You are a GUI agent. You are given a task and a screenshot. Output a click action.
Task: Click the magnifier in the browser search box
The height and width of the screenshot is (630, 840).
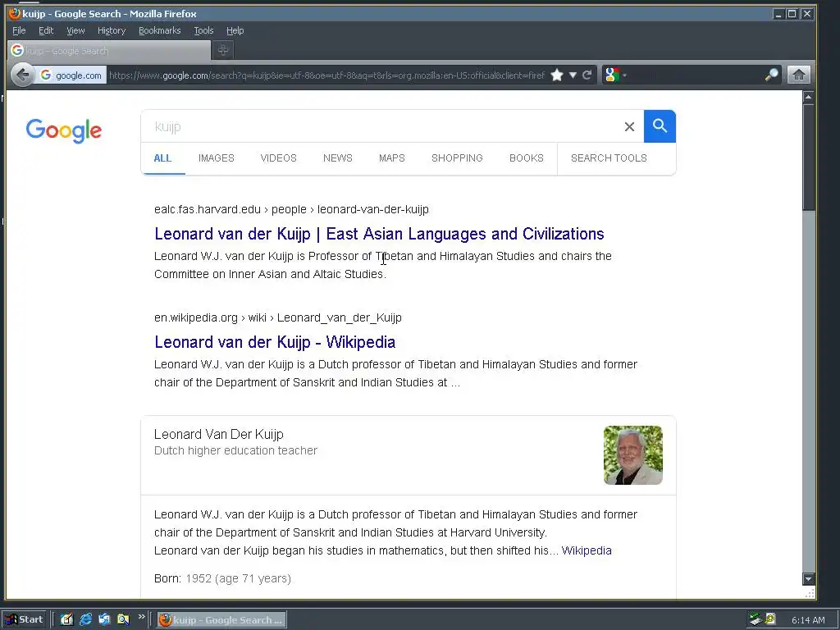point(771,75)
